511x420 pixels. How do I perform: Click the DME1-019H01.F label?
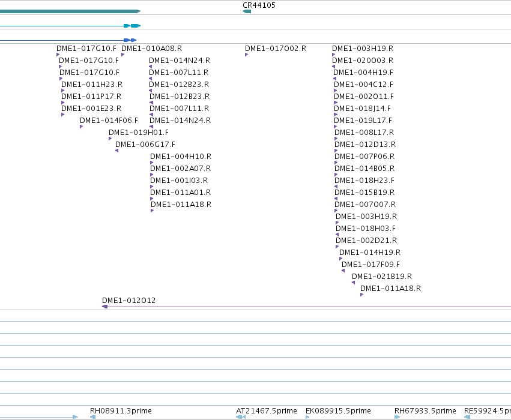139,133
